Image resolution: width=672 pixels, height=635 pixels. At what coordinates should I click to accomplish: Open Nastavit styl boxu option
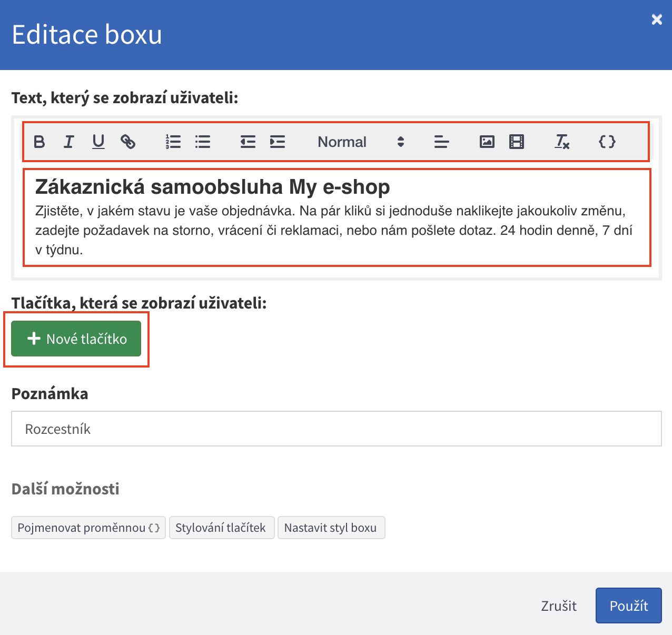tap(331, 528)
